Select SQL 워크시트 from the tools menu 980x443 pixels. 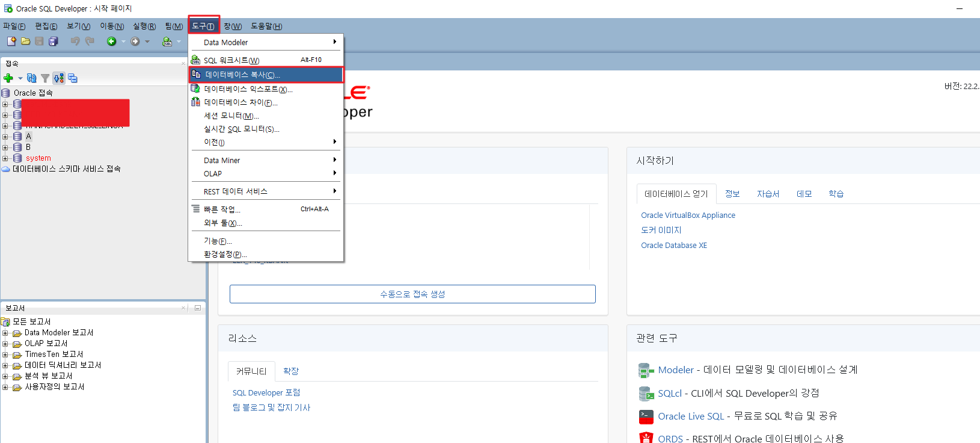[x=266, y=60]
